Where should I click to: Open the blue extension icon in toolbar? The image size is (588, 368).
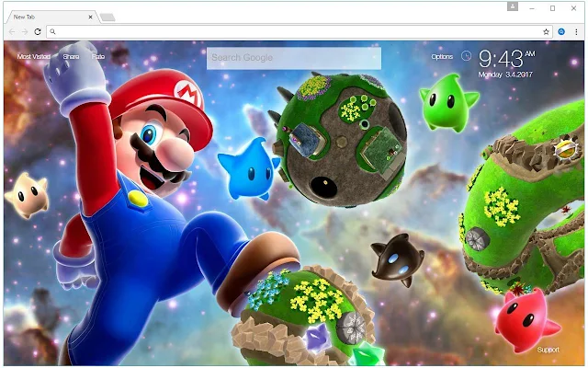point(561,32)
